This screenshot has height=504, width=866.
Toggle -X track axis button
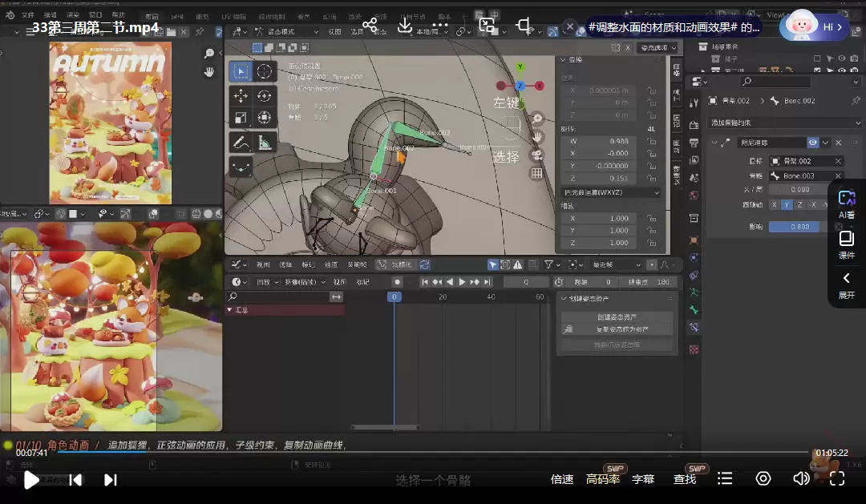(x=813, y=205)
